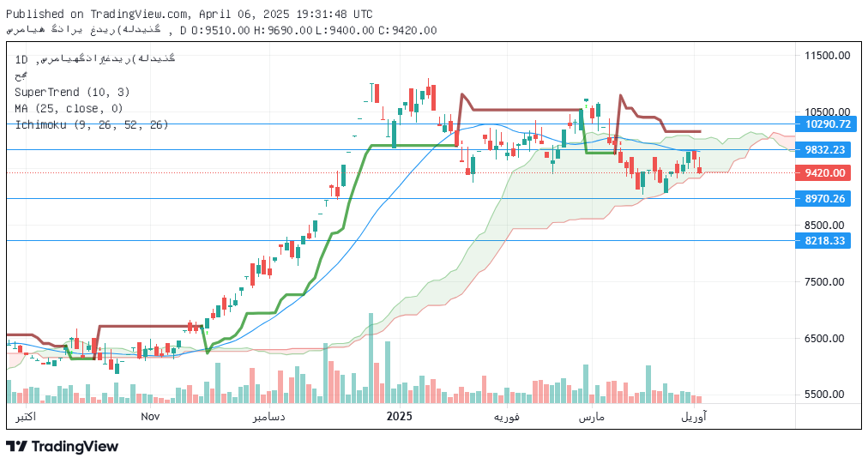Screen dimensions: 868x464
Task: Click the 8970.26 price level label
Action: (x=827, y=199)
